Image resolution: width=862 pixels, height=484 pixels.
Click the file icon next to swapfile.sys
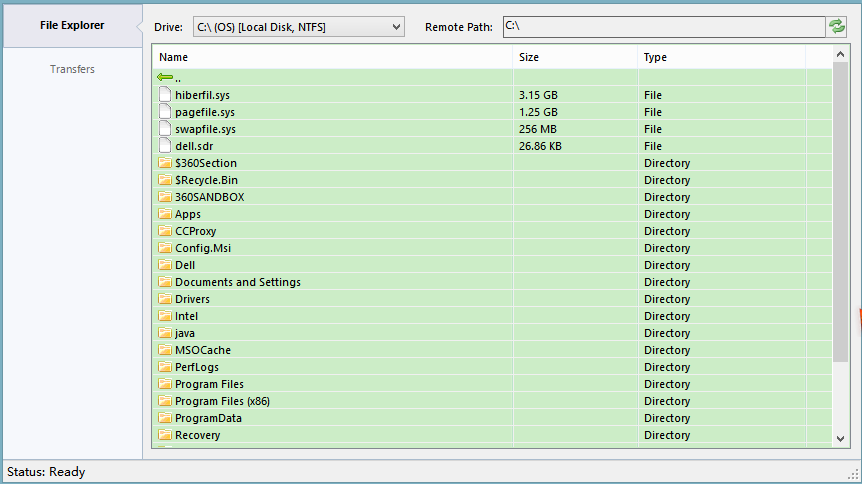tap(164, 128)
